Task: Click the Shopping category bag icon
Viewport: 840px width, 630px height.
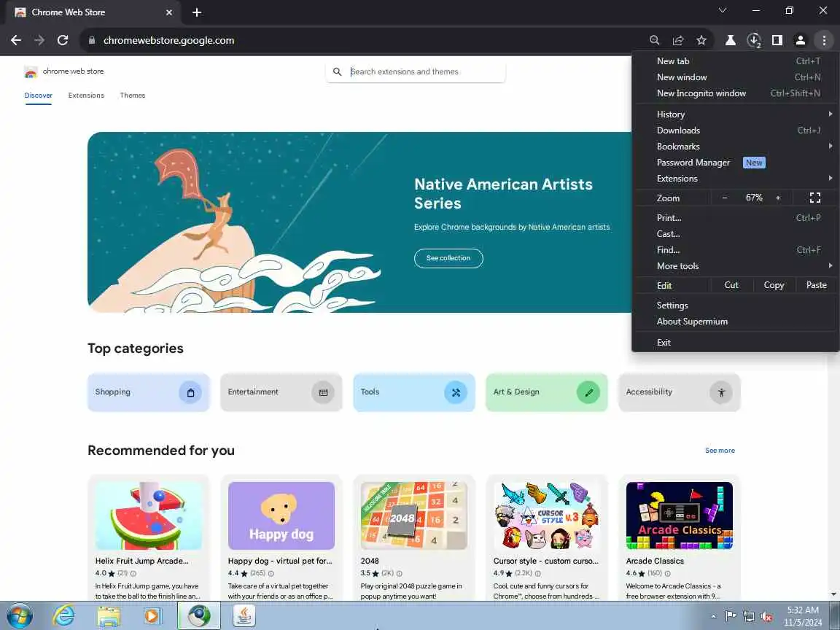Action: [x=190, y=393]
